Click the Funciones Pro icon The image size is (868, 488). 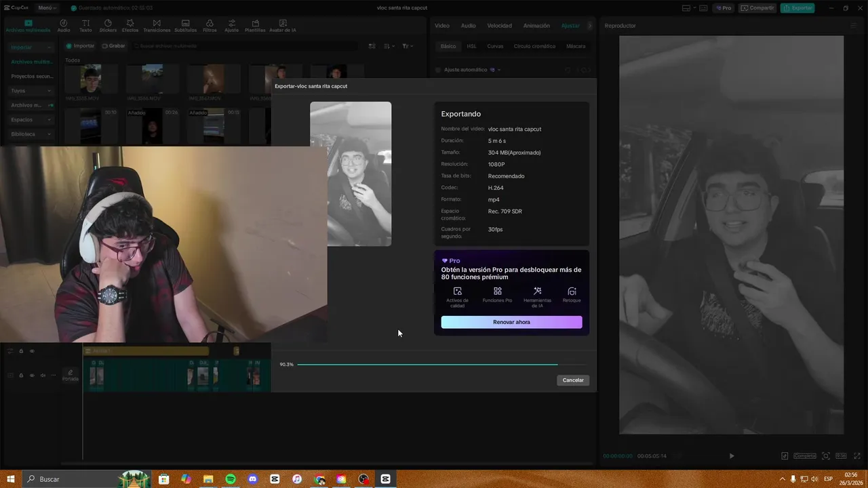(497, 291)
